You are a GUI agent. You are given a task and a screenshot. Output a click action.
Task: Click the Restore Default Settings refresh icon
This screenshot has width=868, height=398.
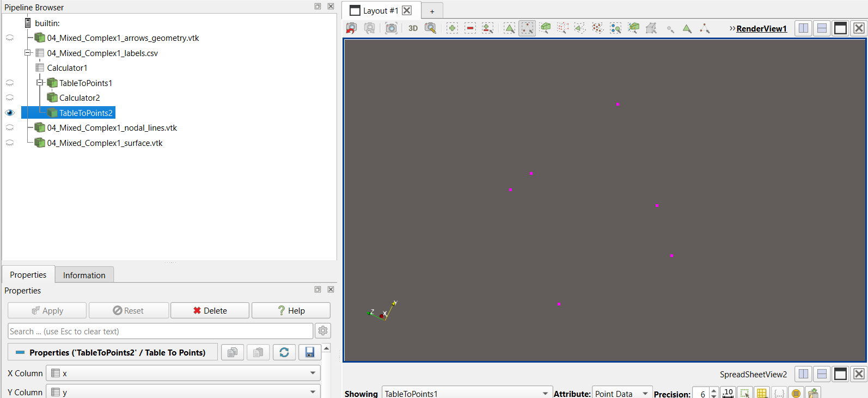[x=284, y=352]
